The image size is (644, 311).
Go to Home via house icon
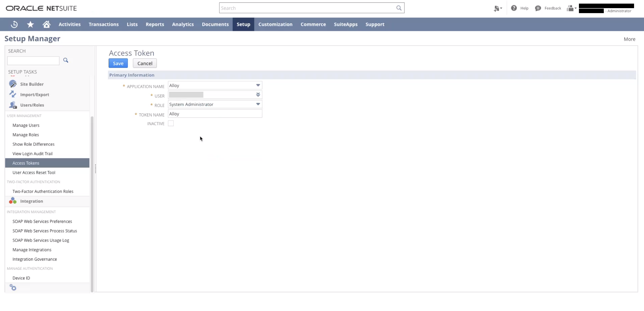point(47,24)
